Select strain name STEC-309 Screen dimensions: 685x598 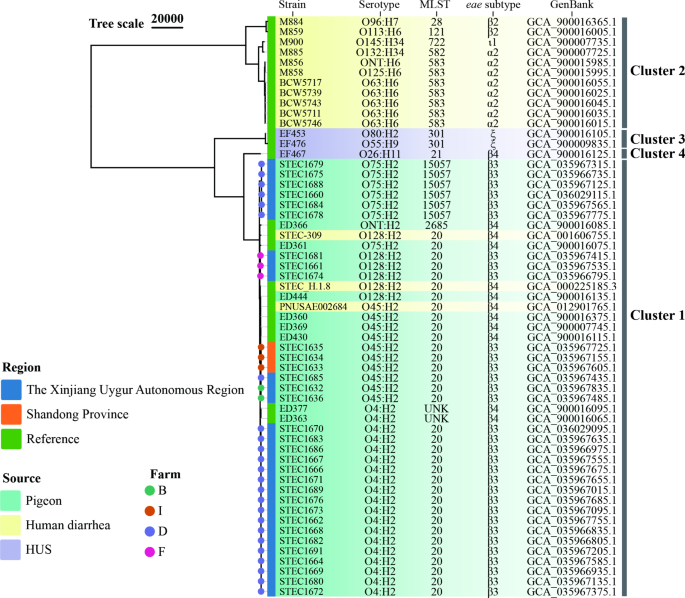tap(300, 235)
